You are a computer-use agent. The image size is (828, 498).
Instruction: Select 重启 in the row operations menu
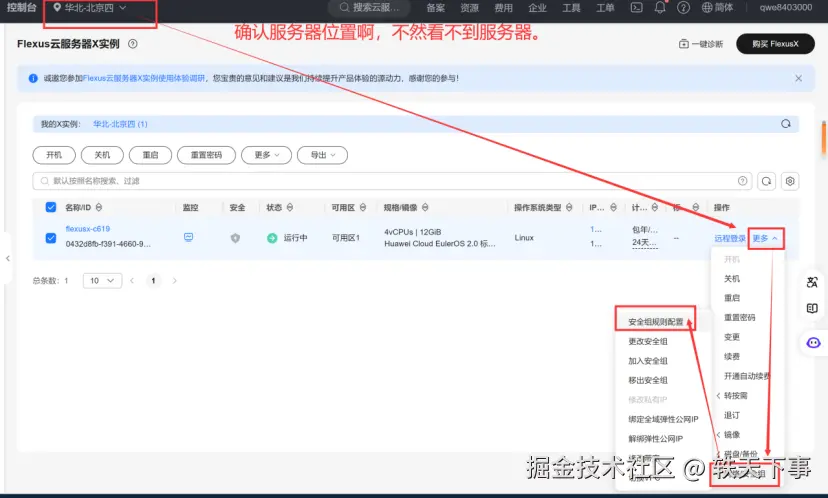point(731,298)
